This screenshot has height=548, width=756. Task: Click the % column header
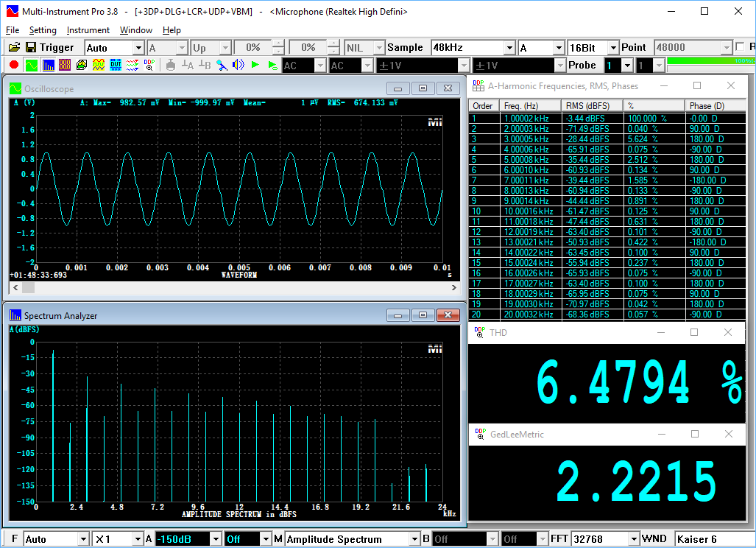pyautogui.click(x=654, y=105)
